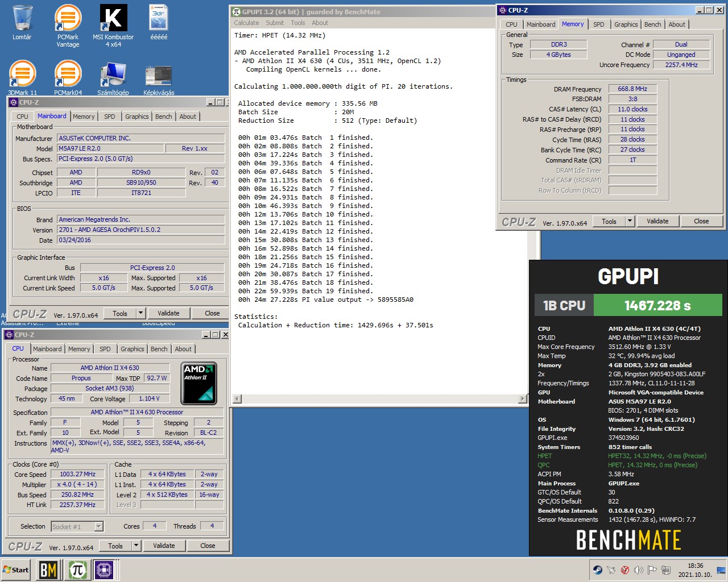Open the system clock showing 18:36
This screenshot has height=582, width=728.
tap(695, 570)
